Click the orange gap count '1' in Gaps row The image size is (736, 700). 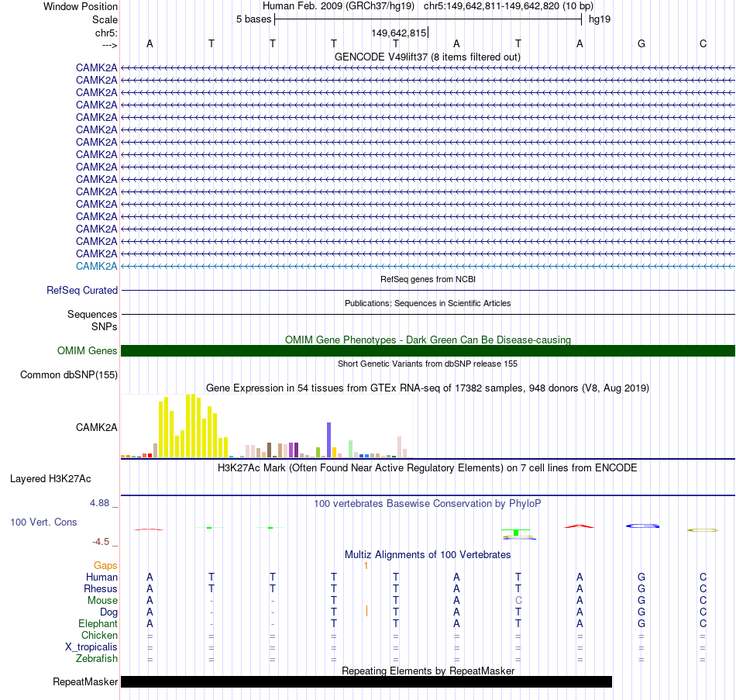366,566
